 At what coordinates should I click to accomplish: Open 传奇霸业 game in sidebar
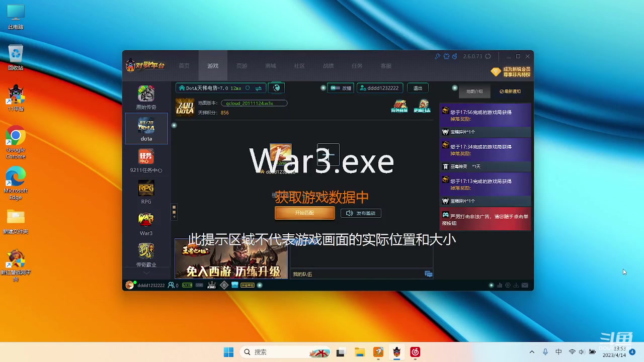(x=146, y=255)
